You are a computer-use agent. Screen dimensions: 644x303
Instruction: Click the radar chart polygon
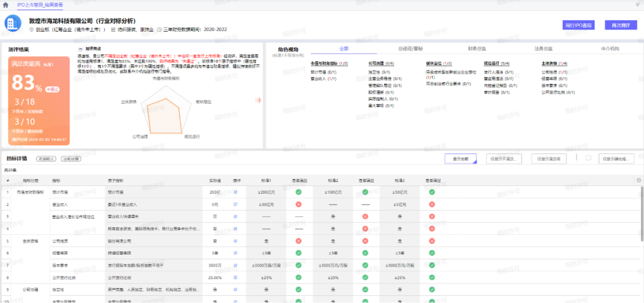pyautogui.click(x=165, y=116)
